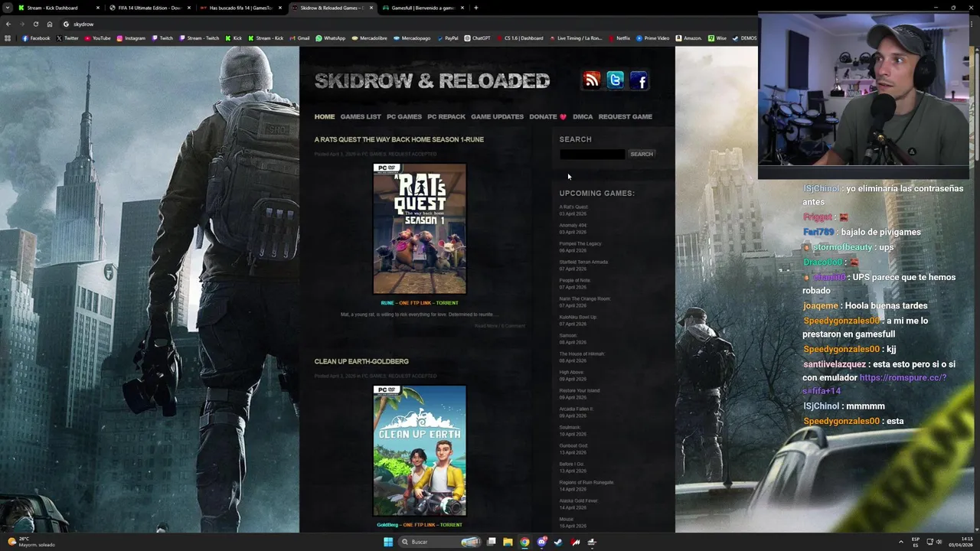Open REQUEST GAME in the site menu
Image resolution: width=980 pixels, height=551 pixels.
click(x=626, y=116)
